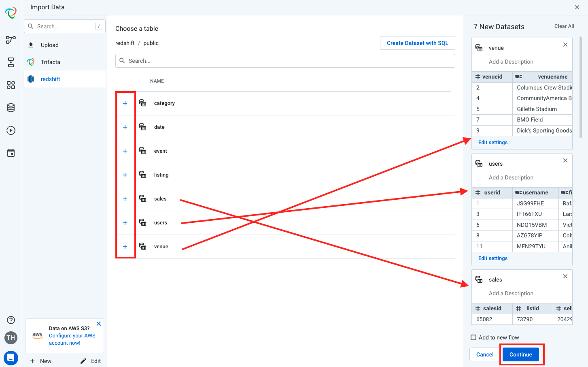Open Edit settings for the users dataset

[493, 258]
